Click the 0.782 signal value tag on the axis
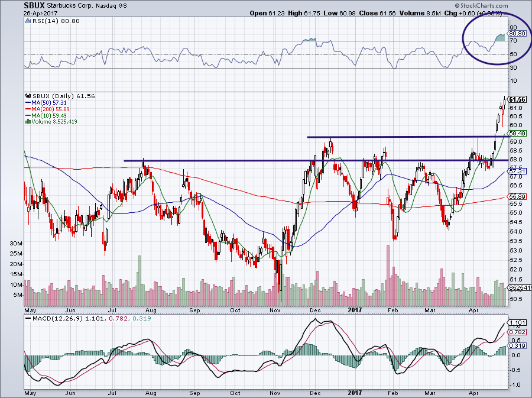 [x=518, y=332]
